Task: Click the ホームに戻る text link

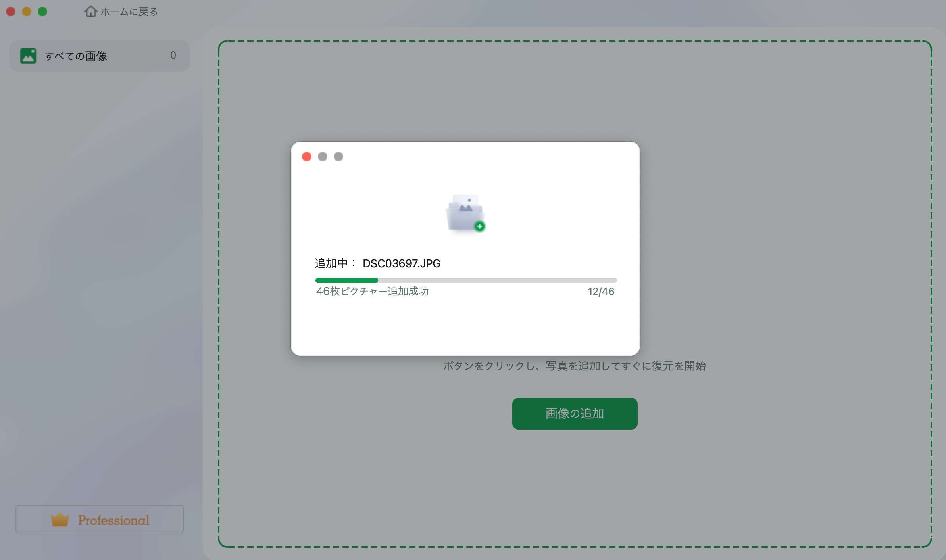Action: point(129,12)
